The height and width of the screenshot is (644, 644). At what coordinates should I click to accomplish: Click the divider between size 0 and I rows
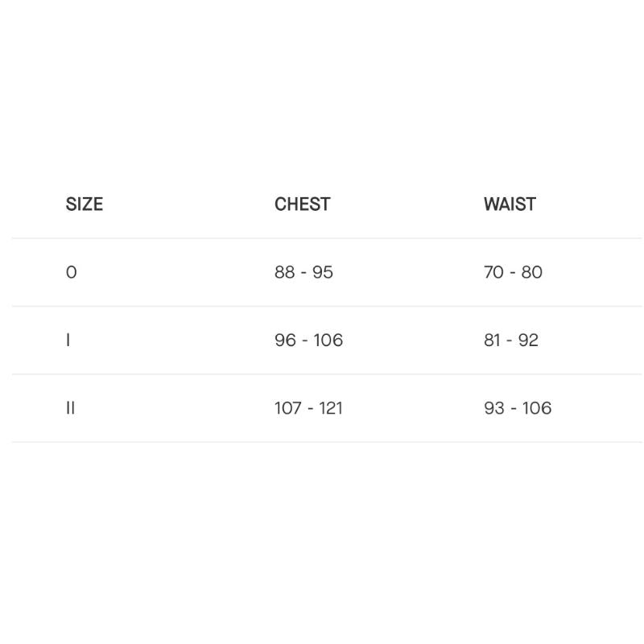[x=322, y=306]
